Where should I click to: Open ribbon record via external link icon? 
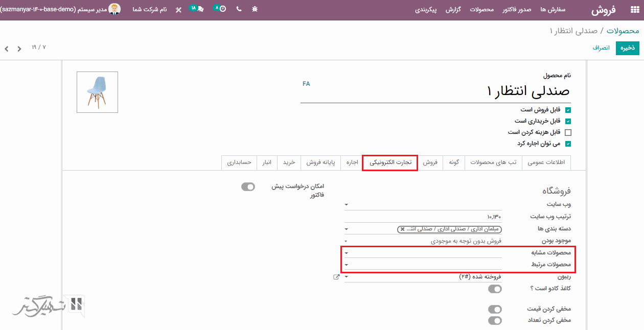(336, 277)
